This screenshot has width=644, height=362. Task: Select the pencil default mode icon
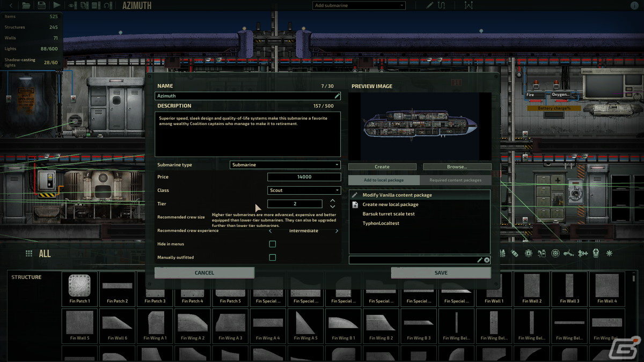(429, 5)
